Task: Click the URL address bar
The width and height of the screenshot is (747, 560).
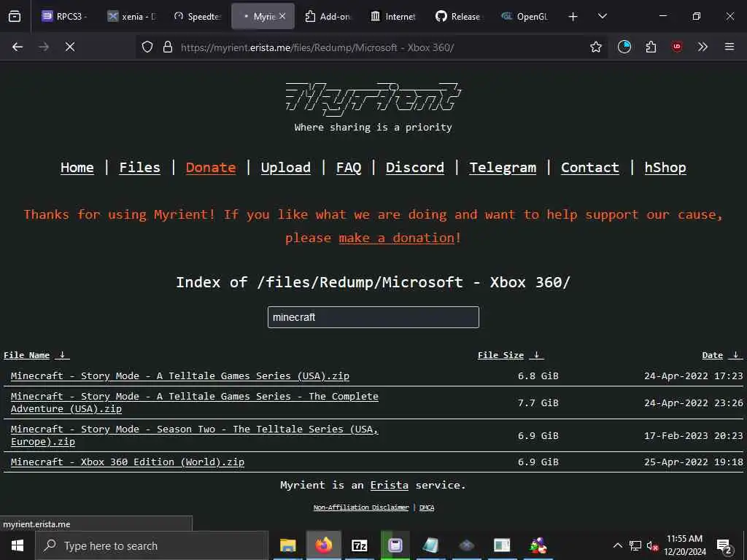Action: pos(371,47)
